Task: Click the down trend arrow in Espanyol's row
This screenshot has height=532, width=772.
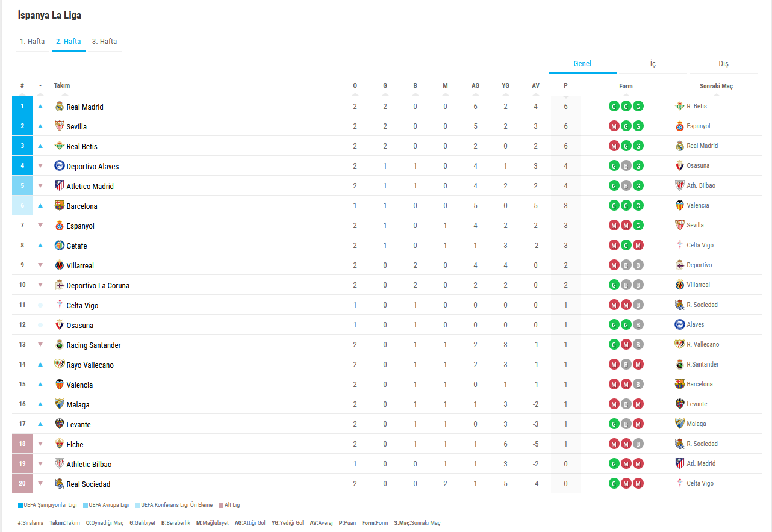Action: (x=40, y=226)
